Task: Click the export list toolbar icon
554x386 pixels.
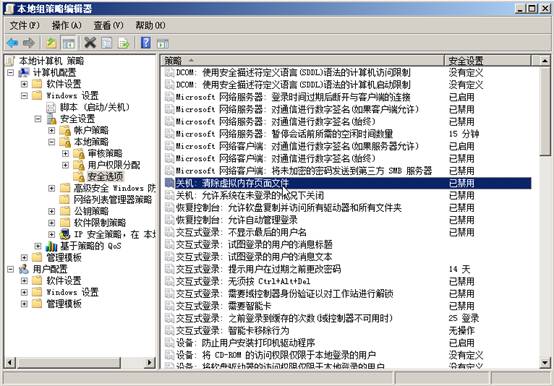Action: point(123,43)
